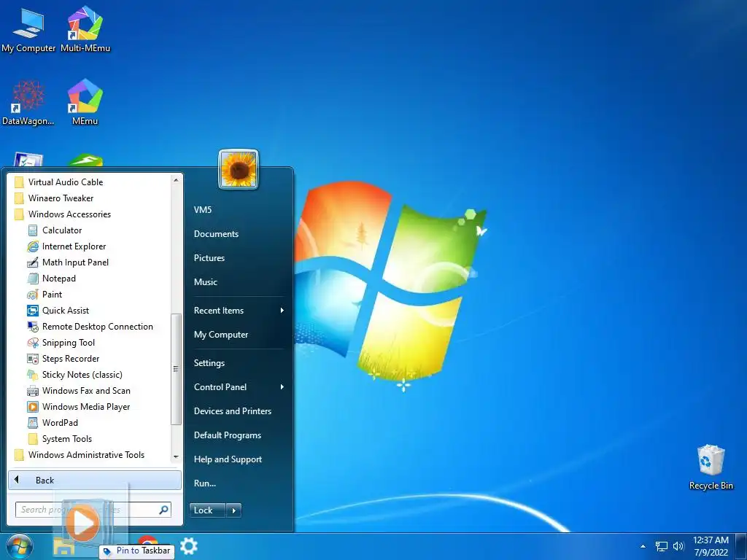Screen dimensions: 747x560
Task: Click search magnifier icon in start menu
Action: [163, 510]
